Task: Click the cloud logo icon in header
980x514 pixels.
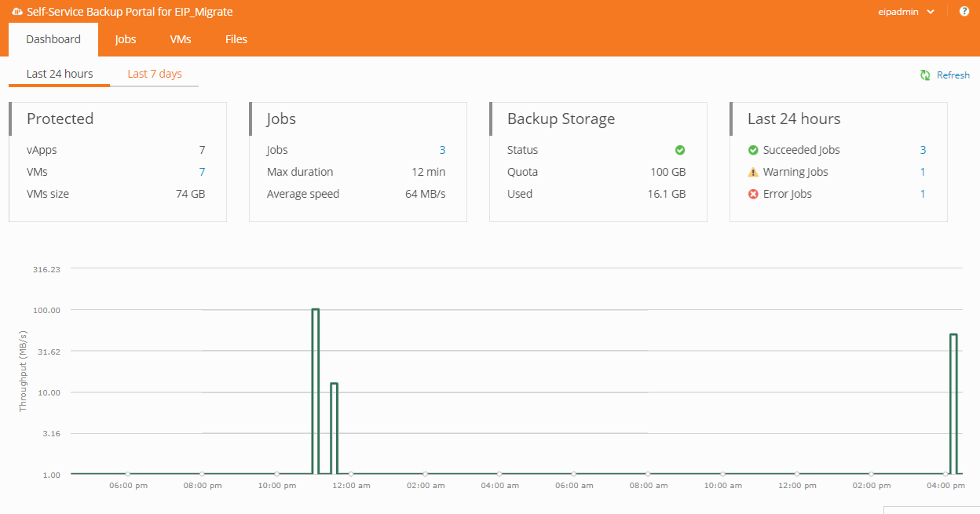Action: 17,12
